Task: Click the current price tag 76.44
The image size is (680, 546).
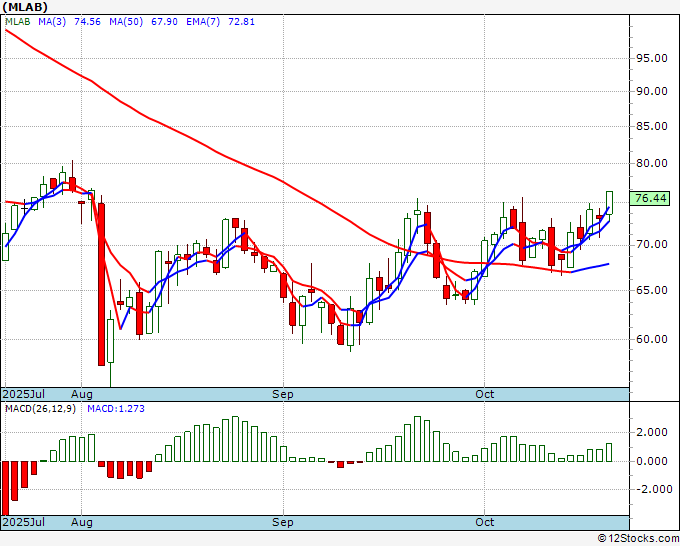Action: coord(650,198)
